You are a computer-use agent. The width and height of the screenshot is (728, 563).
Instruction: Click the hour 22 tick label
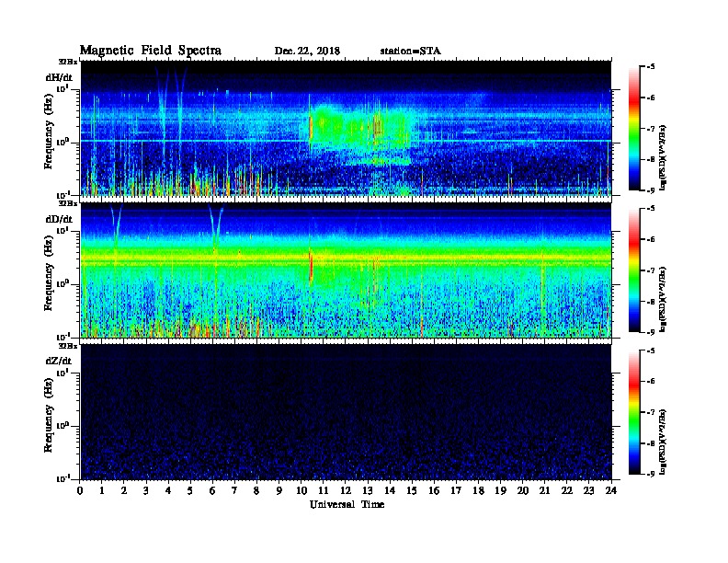(x=567, y=491)
